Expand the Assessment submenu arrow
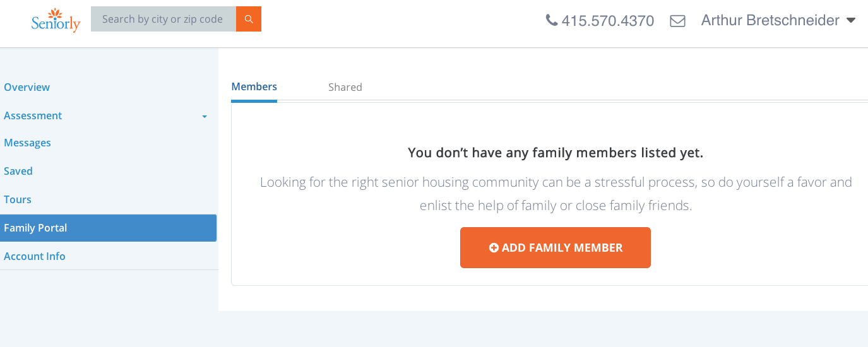The height and width of the screenshot is (347, 868). click(205, 117)
